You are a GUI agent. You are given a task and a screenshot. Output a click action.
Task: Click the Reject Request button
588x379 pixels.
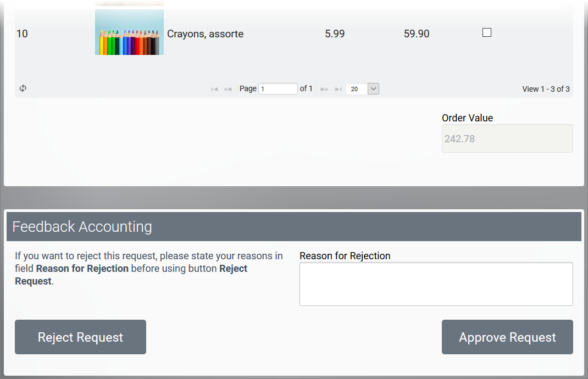coord(80,337)
